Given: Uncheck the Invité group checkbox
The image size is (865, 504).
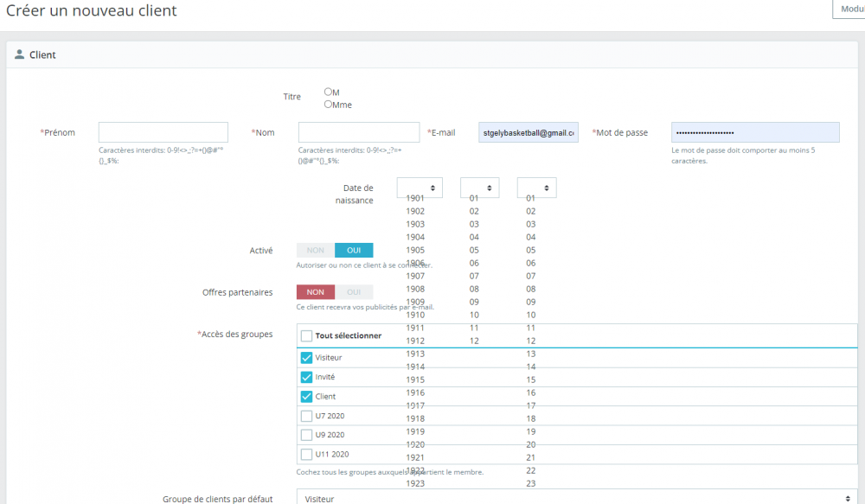Looking at the screenshot, I should coord(306,377).
